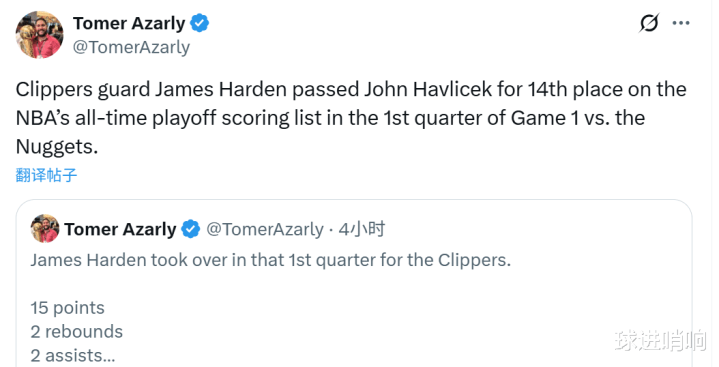Click the Tomer Azarly name in quoted tweet

(x=120, y=229)
